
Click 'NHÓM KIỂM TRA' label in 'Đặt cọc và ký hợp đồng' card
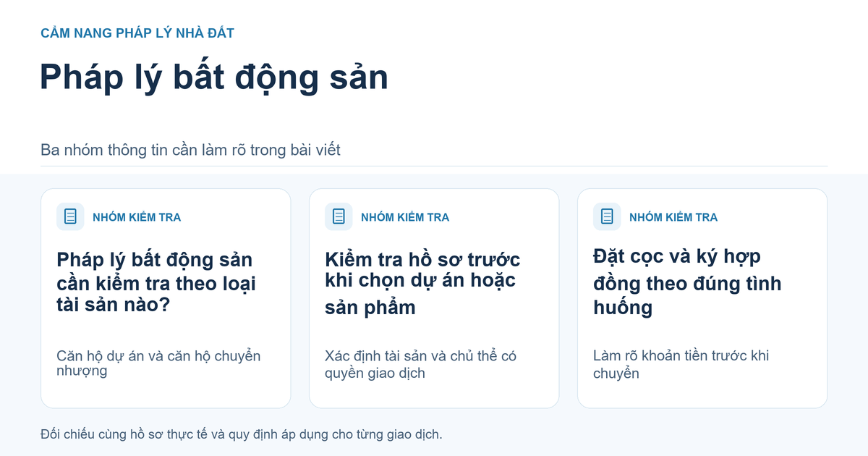pyautogui.click(x=673, y=217)
